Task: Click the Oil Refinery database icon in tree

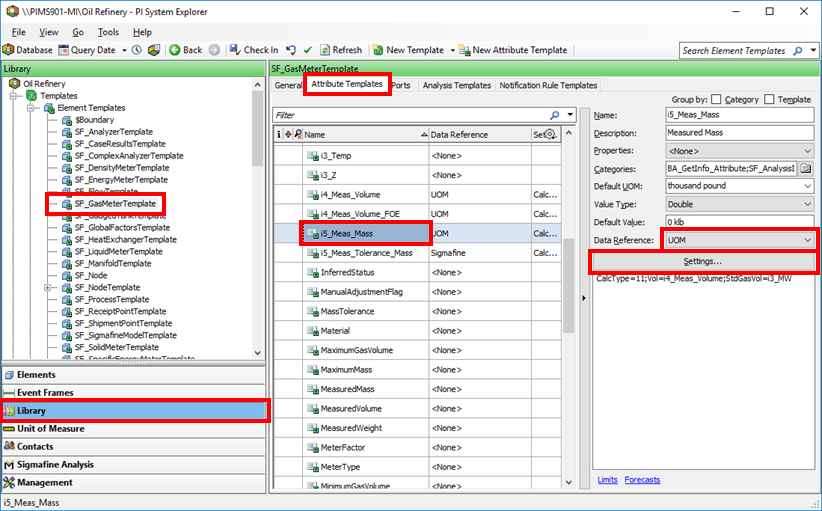Action: pos(14,84)
